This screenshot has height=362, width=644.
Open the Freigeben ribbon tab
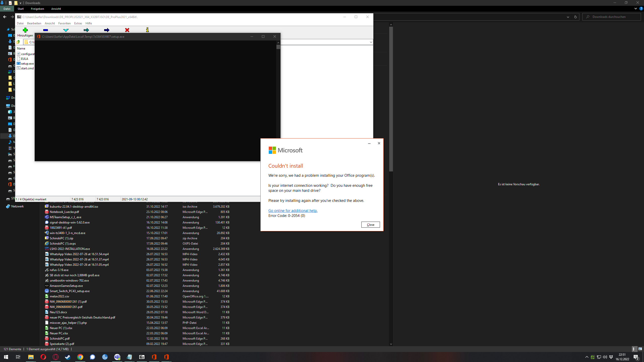pyautogui.click(x=37, y=9)
